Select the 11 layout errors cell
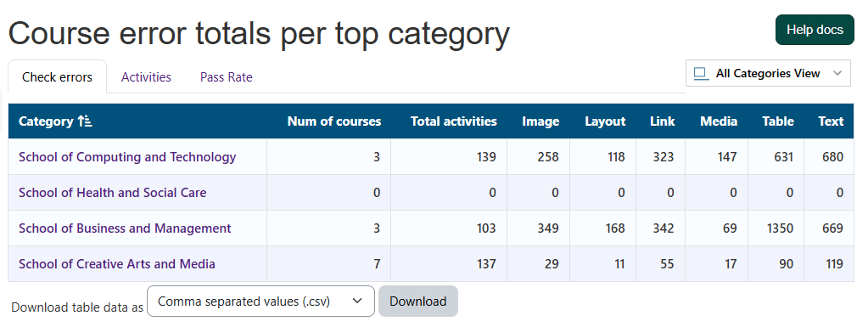Image resolution: width=868 pixels, height=327 pixels. pos(602,264)
